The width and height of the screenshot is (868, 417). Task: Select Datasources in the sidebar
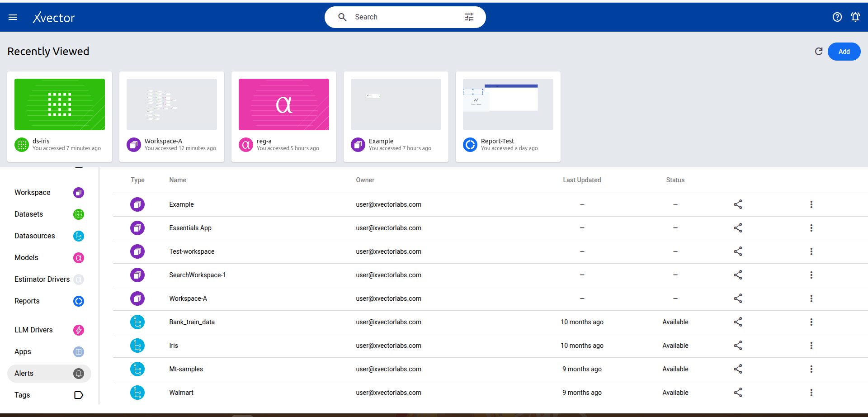tap(49, 236)
